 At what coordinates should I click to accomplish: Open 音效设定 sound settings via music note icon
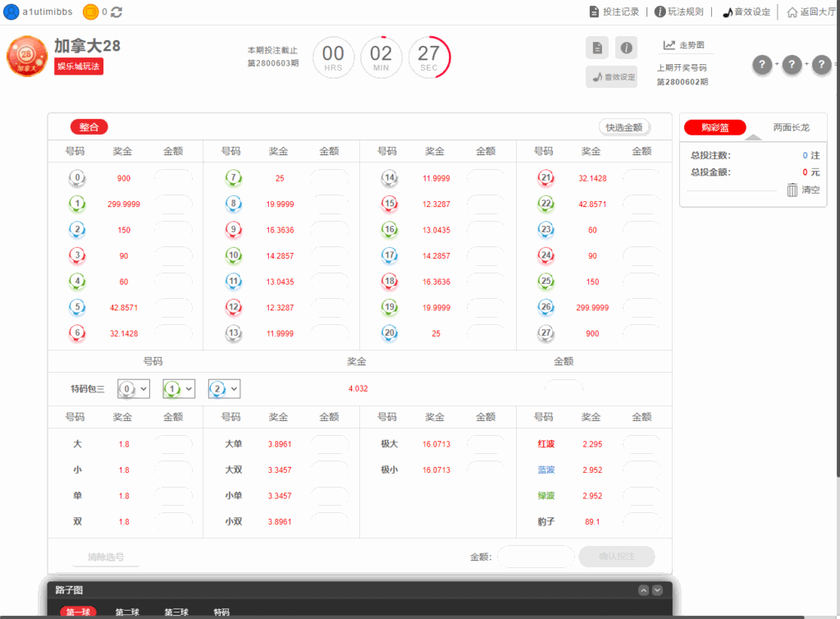click(729, 11)
